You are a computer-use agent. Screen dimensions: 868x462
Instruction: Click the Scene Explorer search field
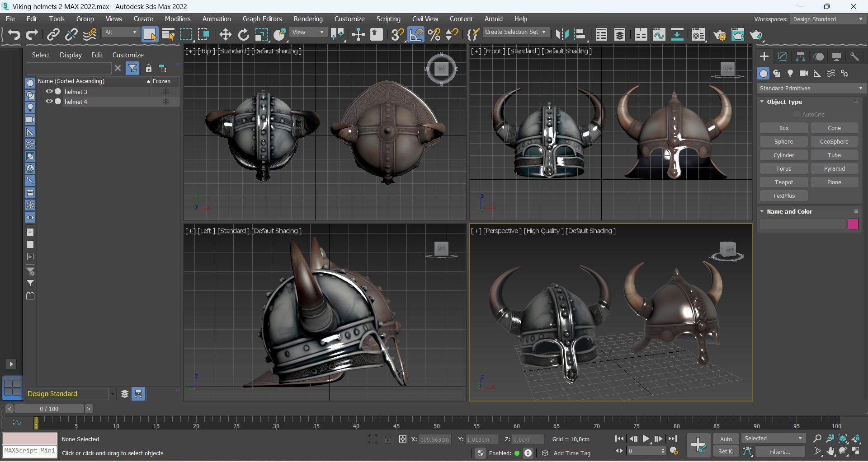pos(69,68)
